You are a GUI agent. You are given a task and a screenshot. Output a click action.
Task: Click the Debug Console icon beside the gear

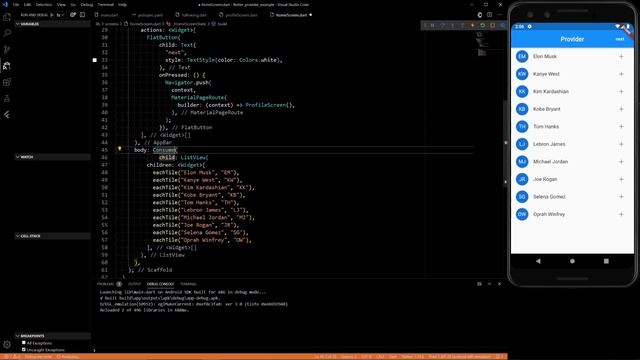82,15
